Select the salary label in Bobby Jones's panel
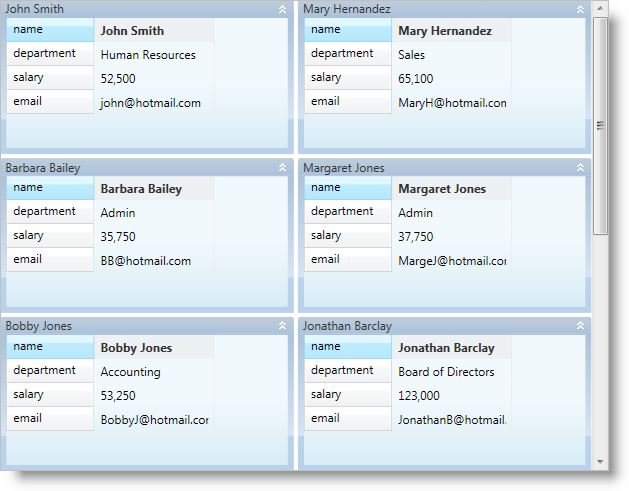629x491 pixels. [50, 395]
